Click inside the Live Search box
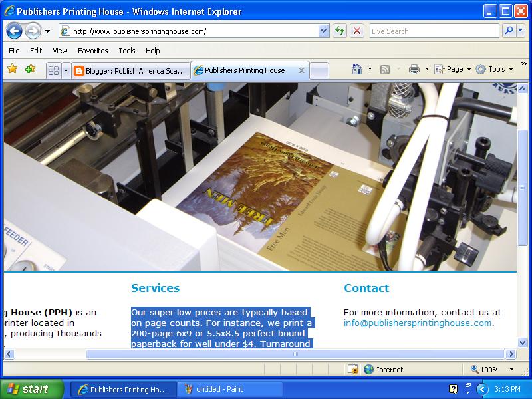Viewport: 532px width, 399px height. pos(432,31)
